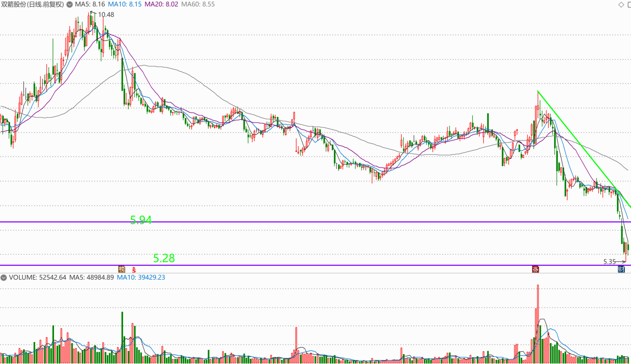Click the red S signal marker icon
631x364 pixels.
point(134,270)
